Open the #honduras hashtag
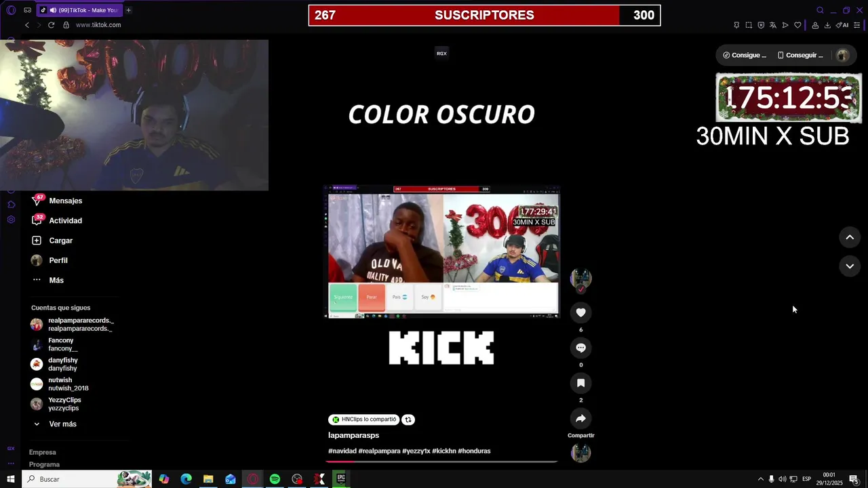Viewport: 868px width, 488px height. (474, 451)
